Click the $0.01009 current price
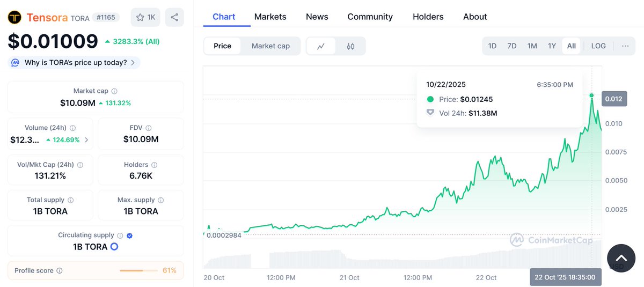This screenshot has height=287, width=644. (53, 41)
